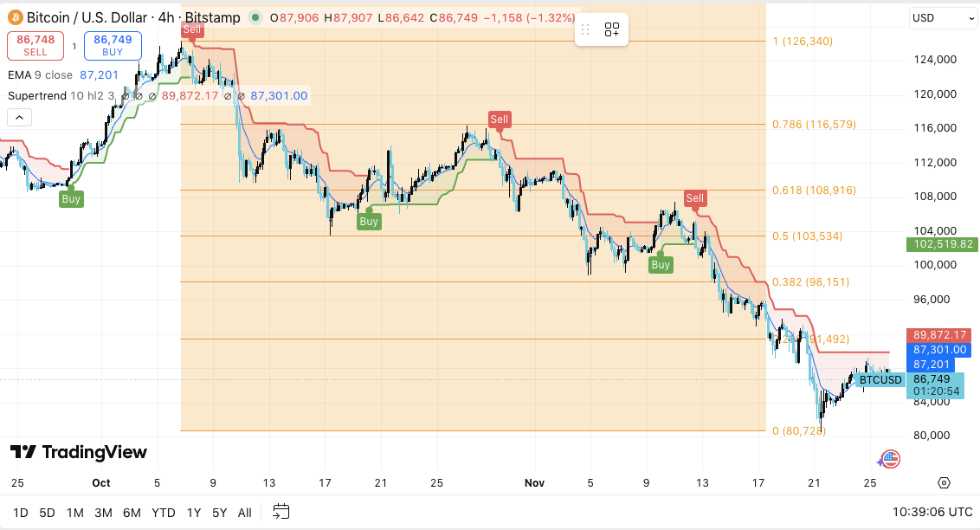Select the 1D time range tab
This screenshot has height=530, width=980.
coord(22,513)
